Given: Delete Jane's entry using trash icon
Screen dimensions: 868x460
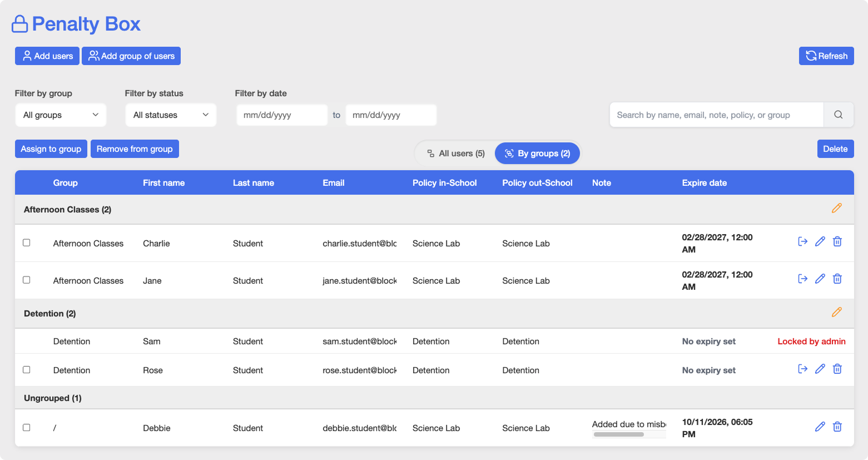Looking at the screenshot, I should click(837, 279).
